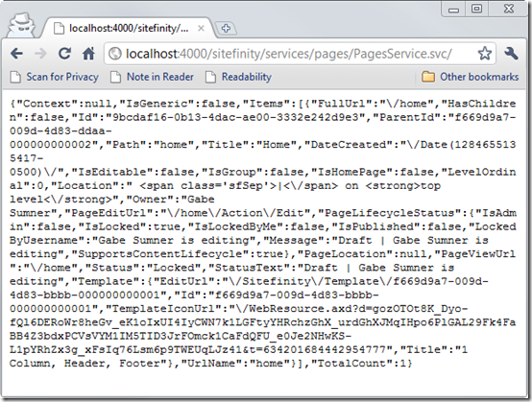Viewport: 532px width, 402px height.
Task: Click the "UrlName":"home" text
Action: pos(235,364)
